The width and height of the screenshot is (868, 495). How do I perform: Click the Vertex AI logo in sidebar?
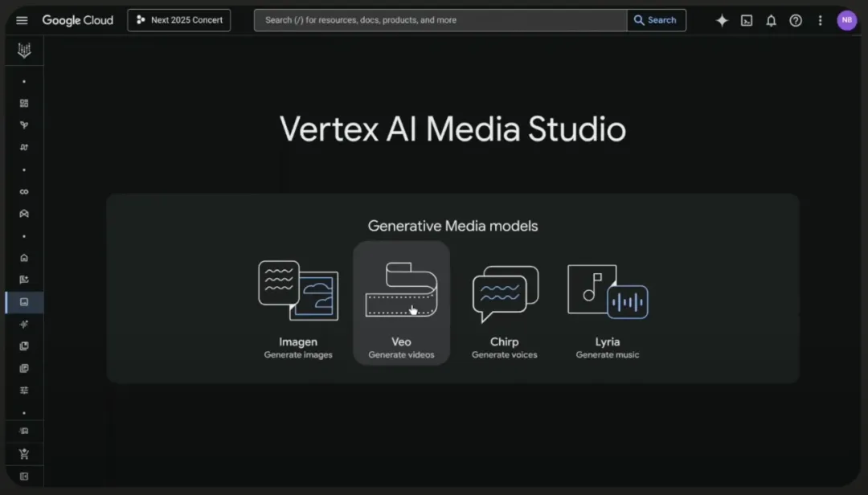24,51
